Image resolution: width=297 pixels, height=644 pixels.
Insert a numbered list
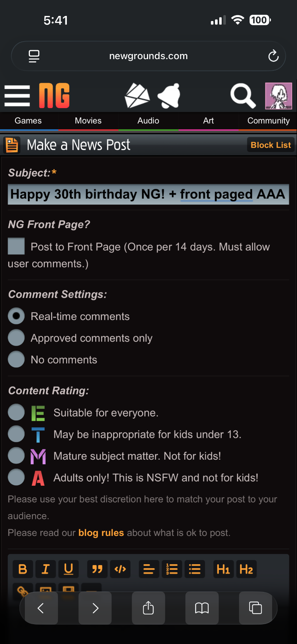172,569
